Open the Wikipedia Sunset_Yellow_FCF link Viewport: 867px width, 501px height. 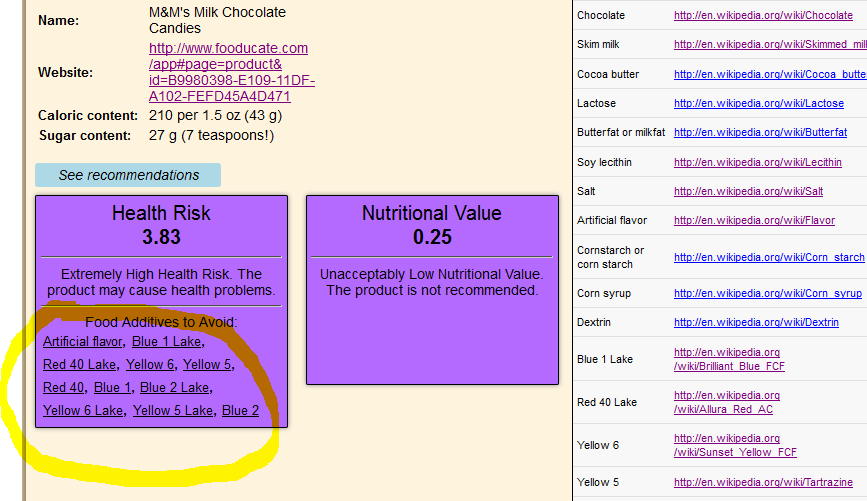pyautogui.click(x=735, y=445)
